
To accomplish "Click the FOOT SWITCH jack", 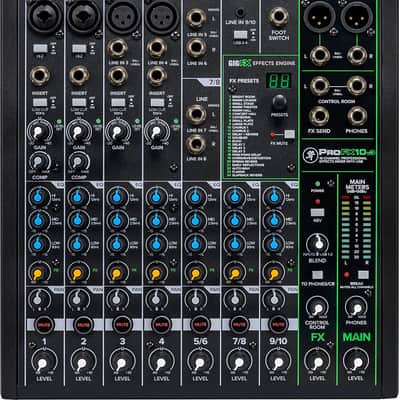I will (x=279, y=17).
